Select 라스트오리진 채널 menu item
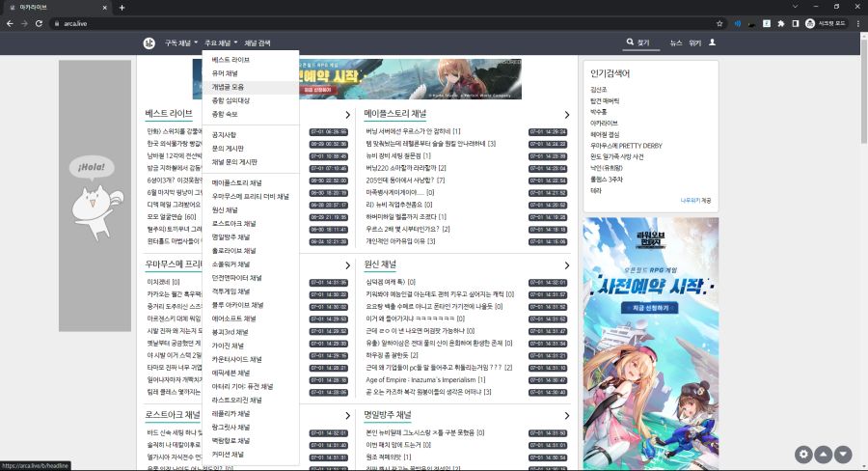The width and height of the screenshot is (868, 471). (x=251, y=401)
